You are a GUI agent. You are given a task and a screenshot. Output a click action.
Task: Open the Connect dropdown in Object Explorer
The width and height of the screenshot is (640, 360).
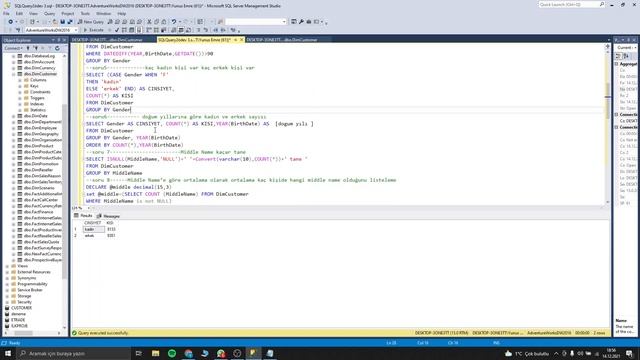click(x=13, y=48)
